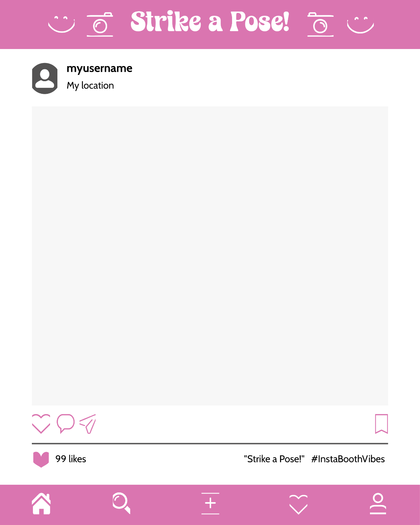Screen dimensions: 420x525
Task: Open comments via speech bubble icon
Action: 65,423
